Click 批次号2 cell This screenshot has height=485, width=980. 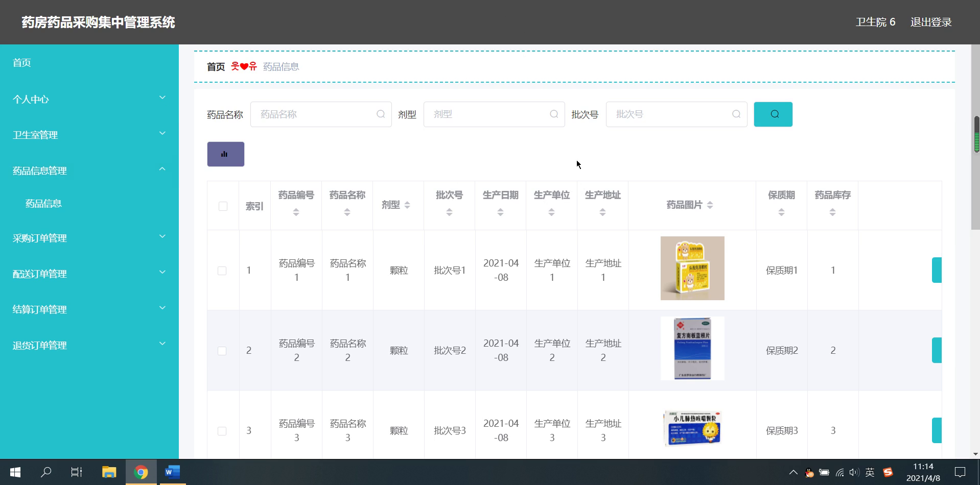pyautogui.click(x=450, y=351)
